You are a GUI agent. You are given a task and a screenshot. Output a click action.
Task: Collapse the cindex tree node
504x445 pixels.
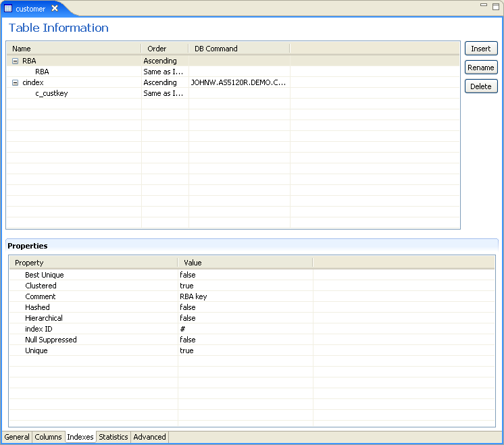tap(15, 82)
